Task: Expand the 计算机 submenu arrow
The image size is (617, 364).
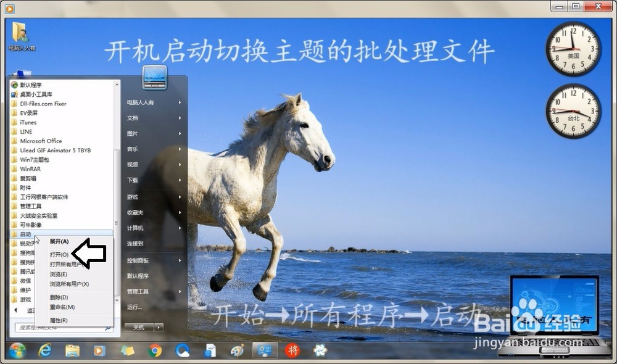Action: coord(180,228)
